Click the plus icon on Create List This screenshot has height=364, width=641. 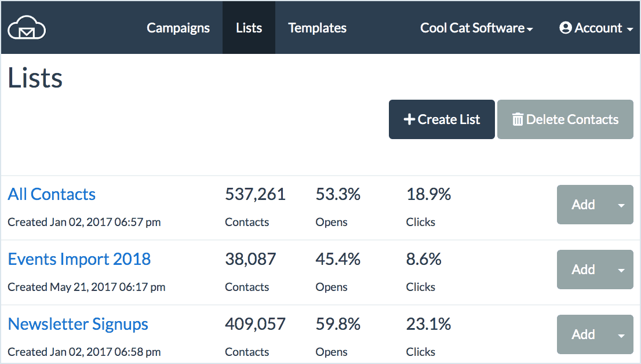pos(409,119)
